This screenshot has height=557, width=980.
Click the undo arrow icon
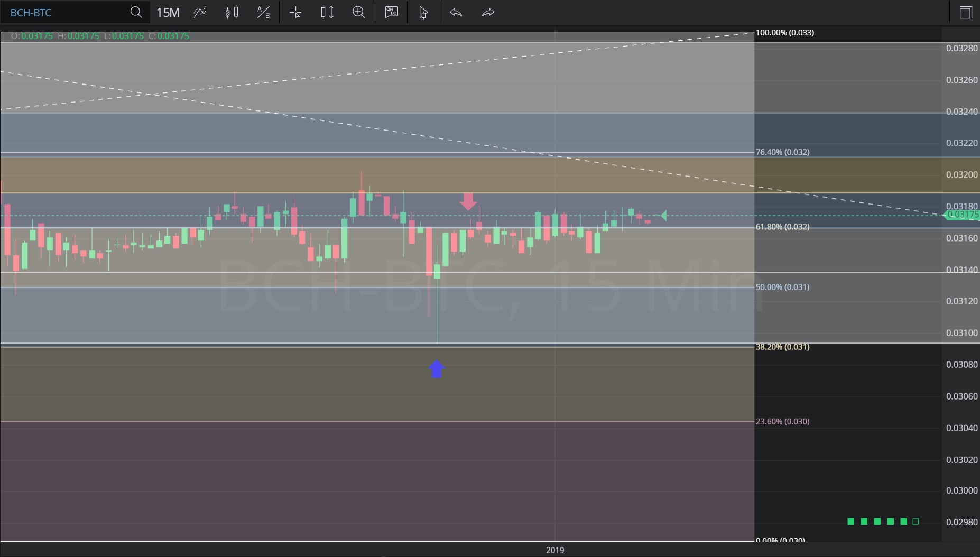click(x=456, y=12)
